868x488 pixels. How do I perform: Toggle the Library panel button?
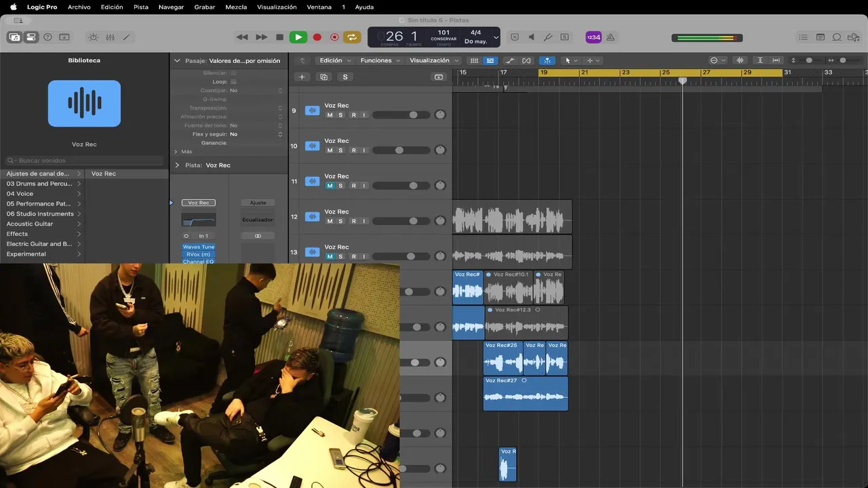pyautogui.click(x=14, y=37)
